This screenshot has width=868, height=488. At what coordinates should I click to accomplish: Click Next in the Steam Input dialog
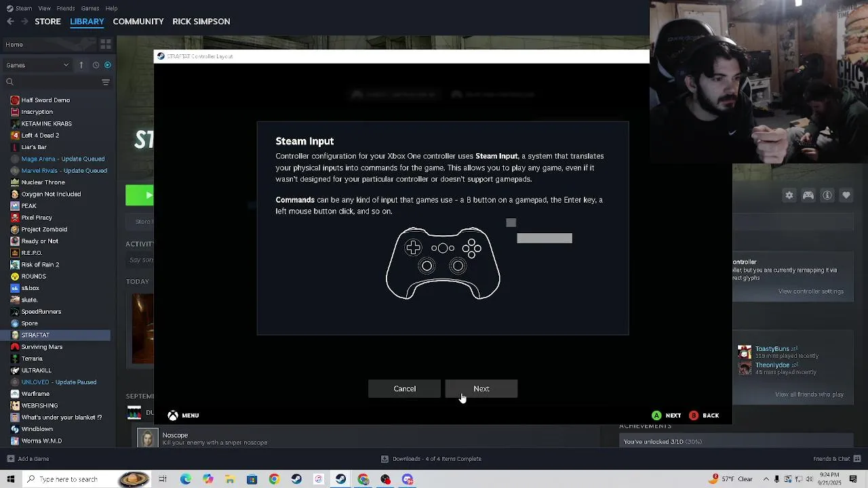tap(481, 388)
